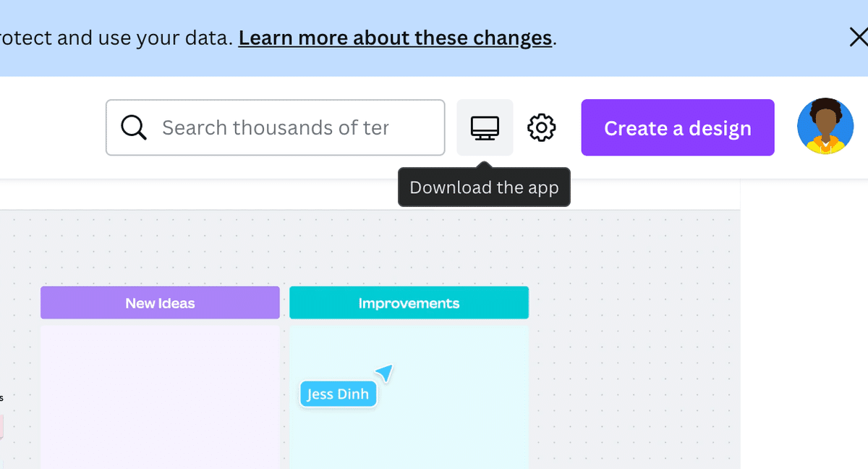This screenshot has height=469, width=868.
Task: Click inside the light purple New Ideas column
Action: (160, 398)
